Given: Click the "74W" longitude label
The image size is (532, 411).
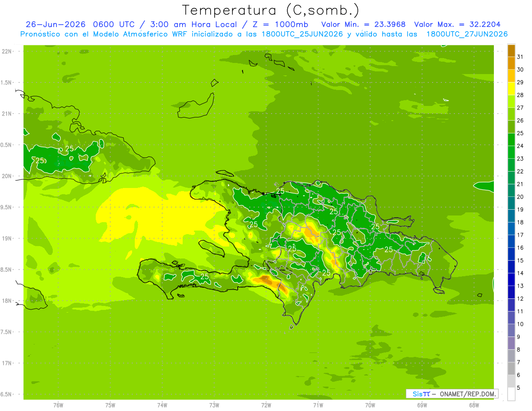Looking at the screenshot, I should [162, 405].
